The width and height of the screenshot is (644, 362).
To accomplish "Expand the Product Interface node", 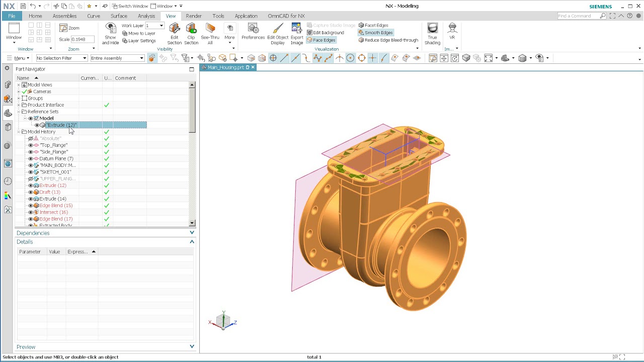I will 19,105.
